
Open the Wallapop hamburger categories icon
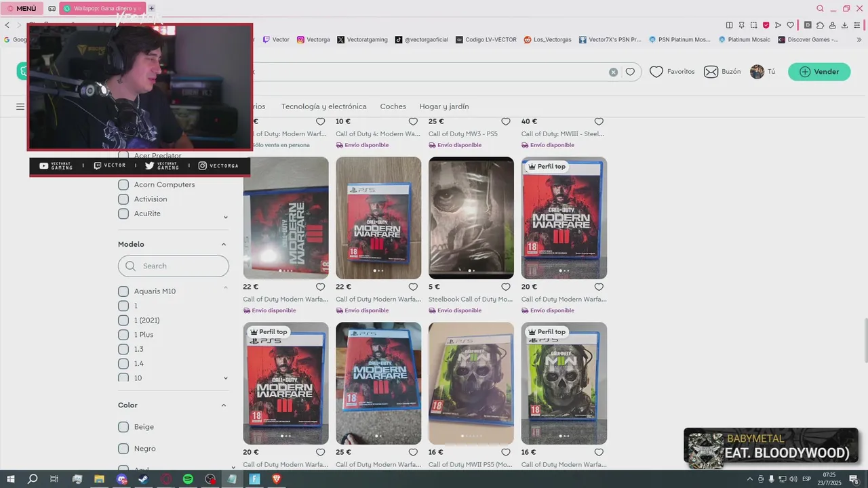[20, 106]
